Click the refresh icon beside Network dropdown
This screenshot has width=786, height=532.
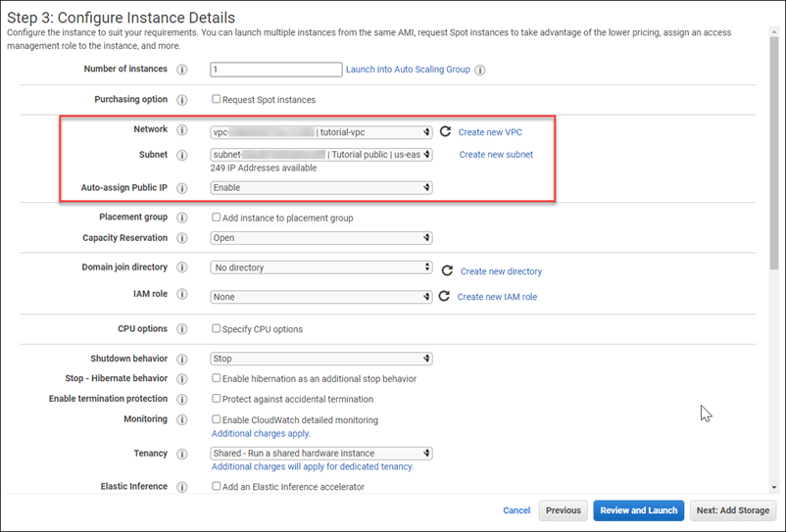coord(445,131)
